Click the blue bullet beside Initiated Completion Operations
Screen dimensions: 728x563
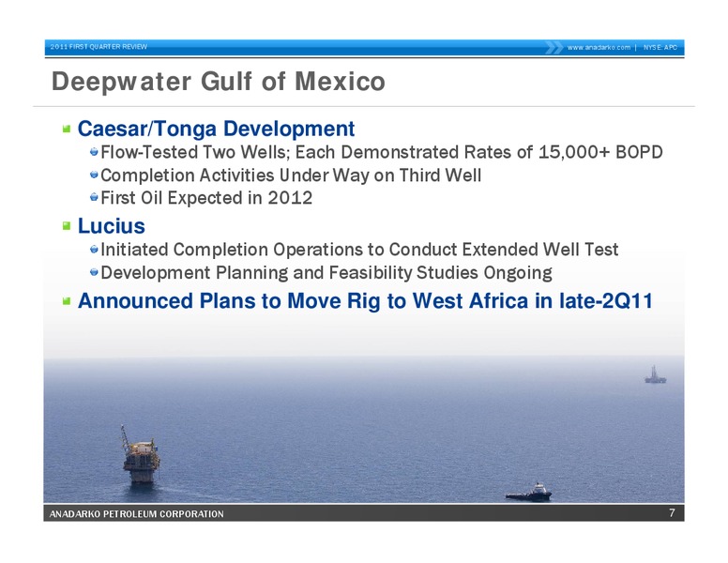point(94,249)
